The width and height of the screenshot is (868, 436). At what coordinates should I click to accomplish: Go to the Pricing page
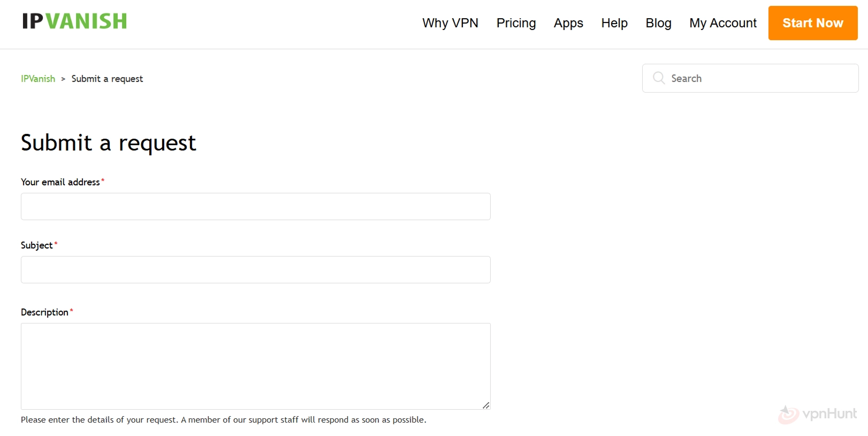pyautogui.click(x=516, y=23)
